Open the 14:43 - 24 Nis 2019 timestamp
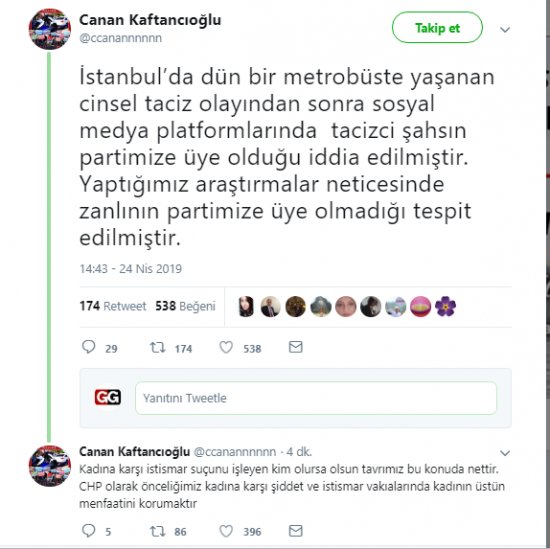 click(130, 269)
